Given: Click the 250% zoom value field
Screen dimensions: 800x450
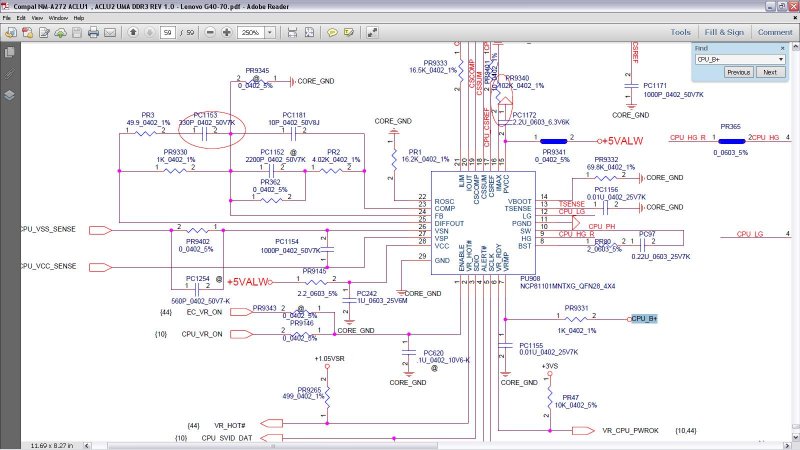Looking at the screenshot, I should pyautogui.click(x=251, y=32).
